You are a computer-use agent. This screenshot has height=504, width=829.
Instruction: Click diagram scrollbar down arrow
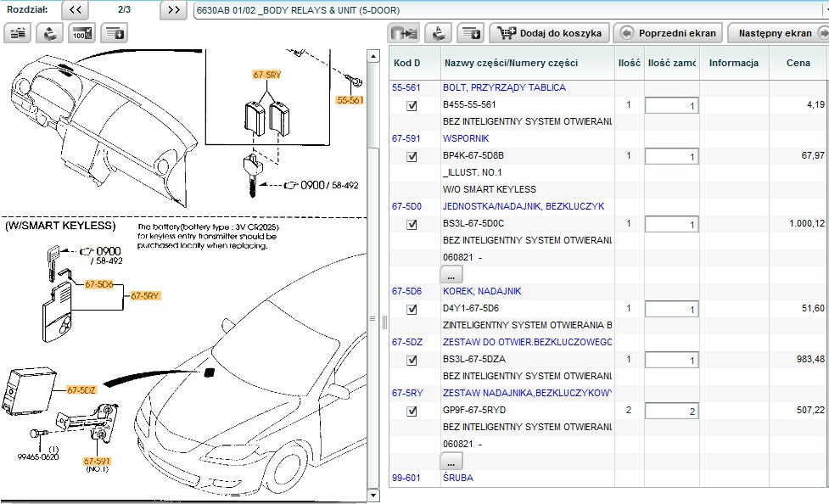[373, 496]
